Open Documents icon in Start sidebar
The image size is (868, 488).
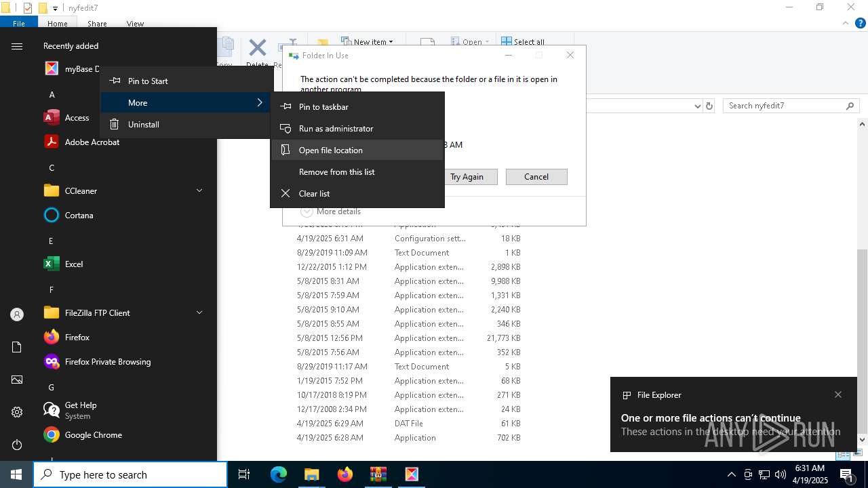(x=17, y=347)
